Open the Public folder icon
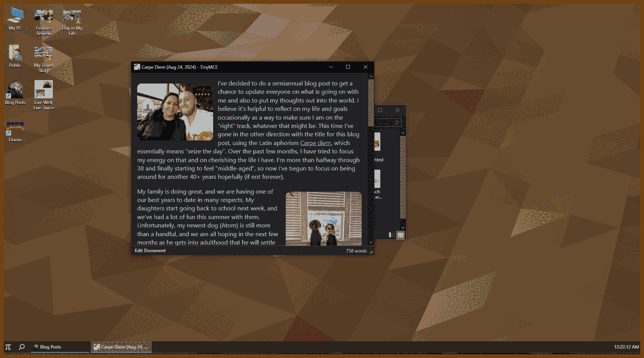This screenshot has height=358, width=644. tap(15, 55)
